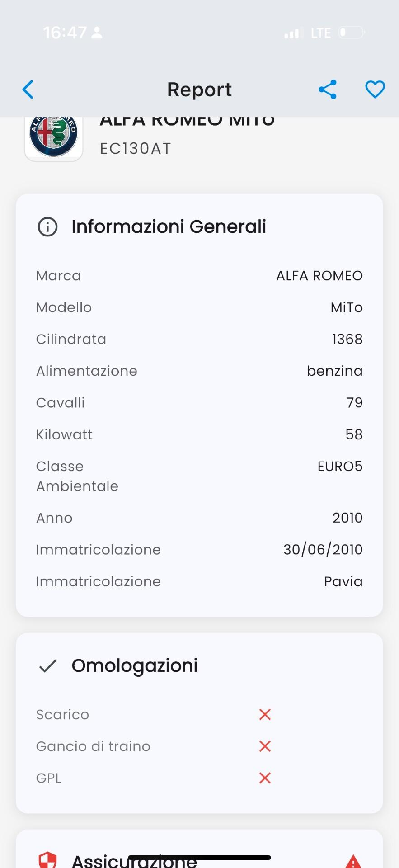Tap the checkmark icon beside Omologazioni
Viewport: 399px width, 868px height.
point(47,666)
